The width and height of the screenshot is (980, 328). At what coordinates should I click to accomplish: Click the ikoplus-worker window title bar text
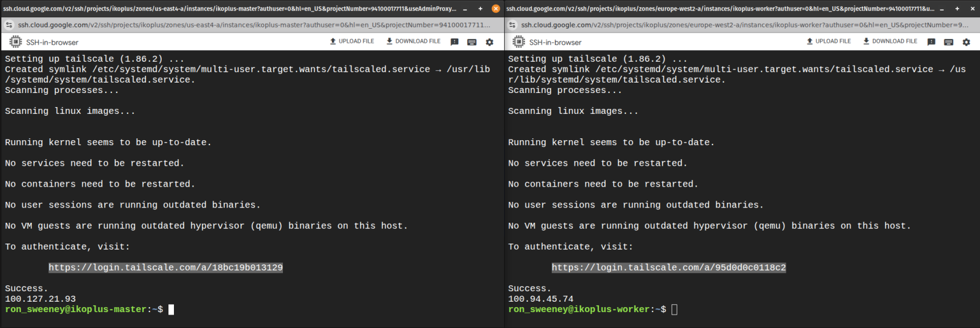coord(720,9)
